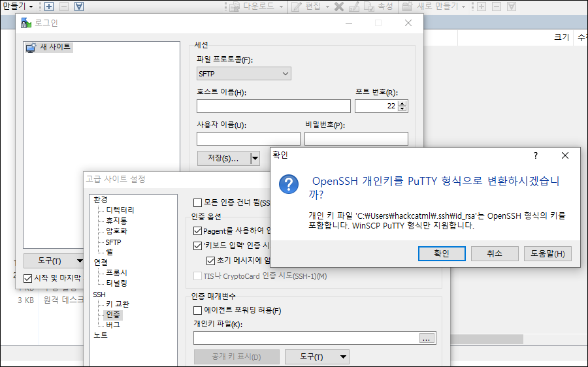Screen dimensions: 588x367
Task: Select SSH node in settings tree
Action: click(x=99, y=295)
